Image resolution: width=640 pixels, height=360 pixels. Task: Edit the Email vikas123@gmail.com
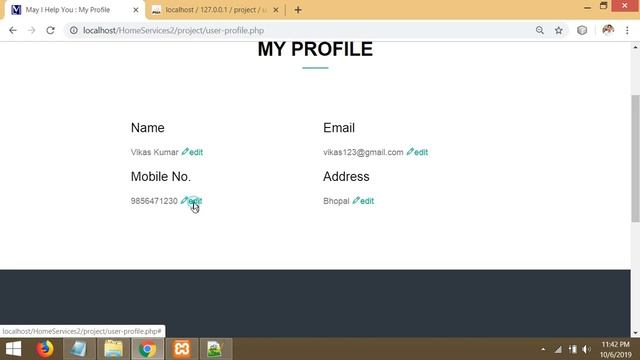(417, 152)
